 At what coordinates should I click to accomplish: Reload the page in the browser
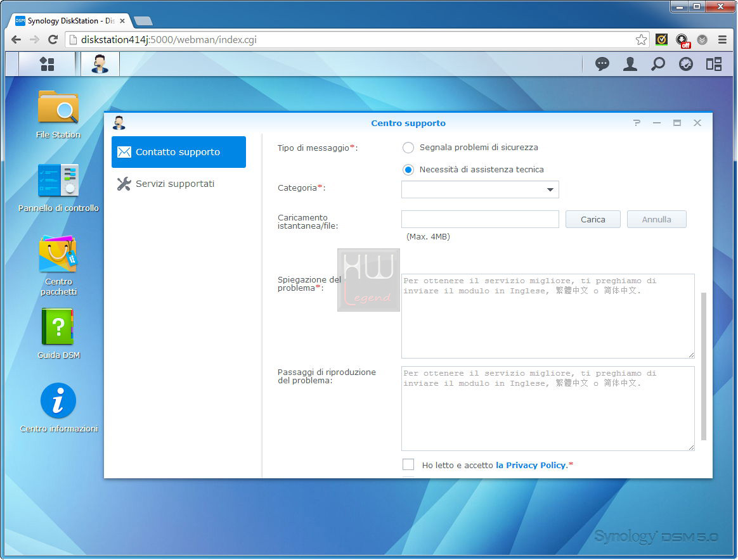click(53, 39)
